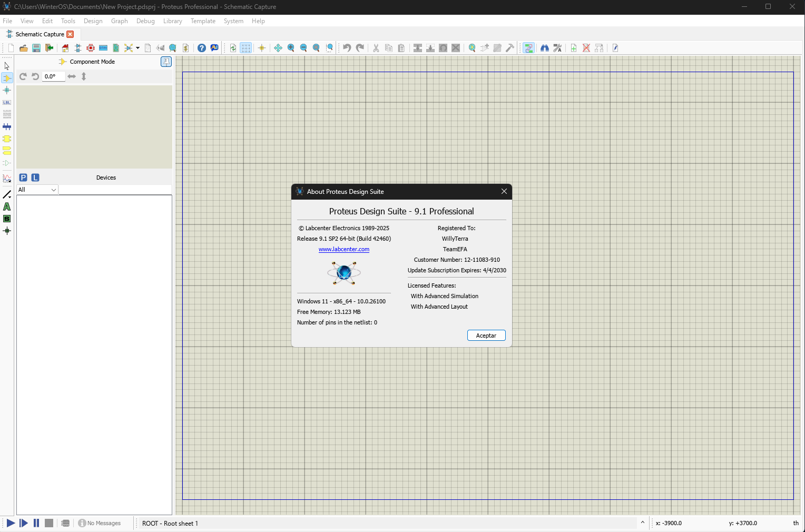
Task: Select Component Mode in left toolbar
Action: [x=7, y=78]
